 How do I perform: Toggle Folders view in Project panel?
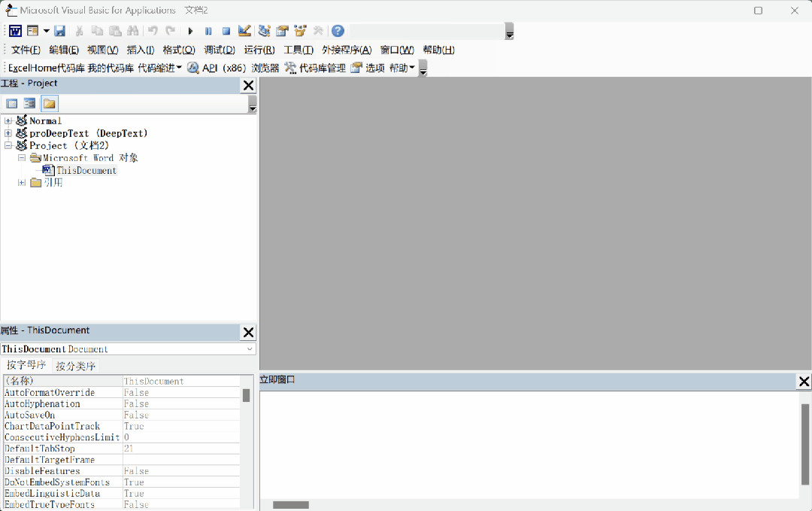tap(49, 104)
